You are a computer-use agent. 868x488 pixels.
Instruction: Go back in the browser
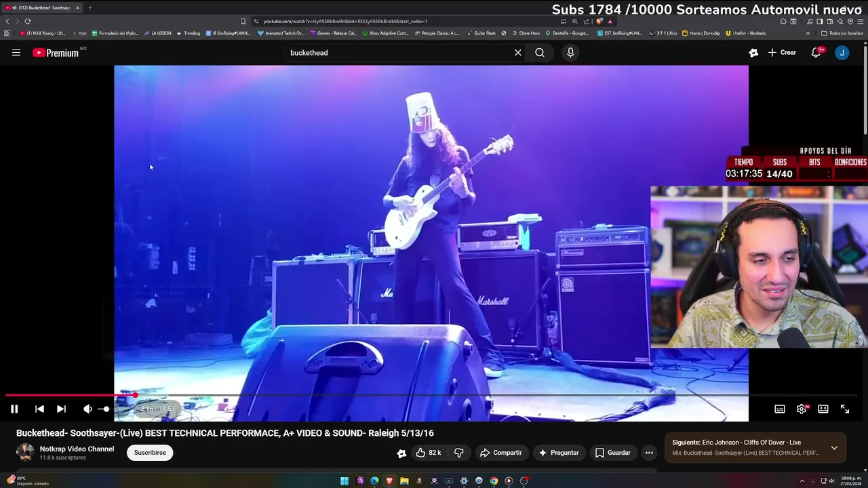pyautogui.click(x=7, y=21)
